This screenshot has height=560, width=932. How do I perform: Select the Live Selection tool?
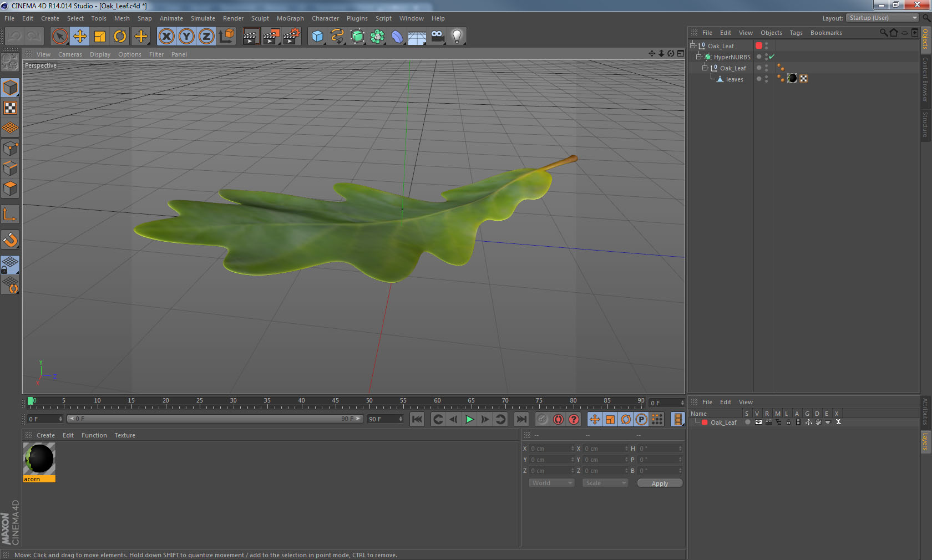59,37
